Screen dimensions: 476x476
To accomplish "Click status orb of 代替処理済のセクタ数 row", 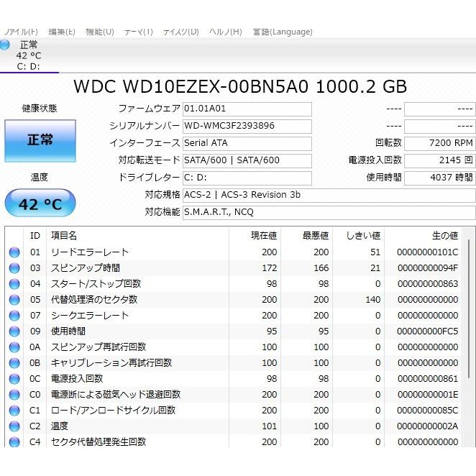I will coord(14,300).
